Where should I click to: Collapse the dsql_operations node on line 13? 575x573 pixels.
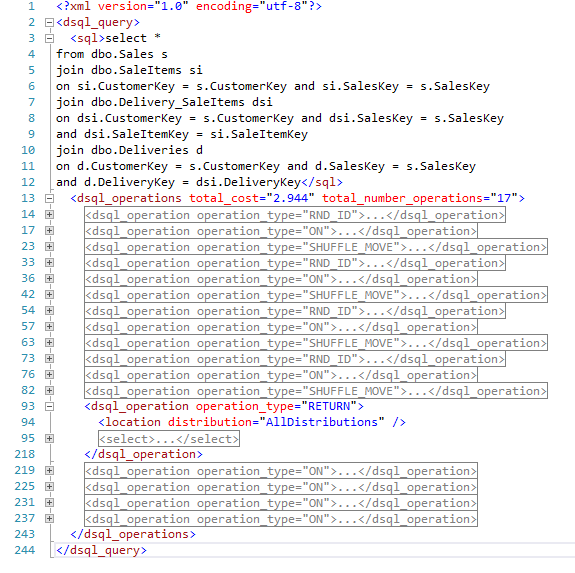pos(49,199)
